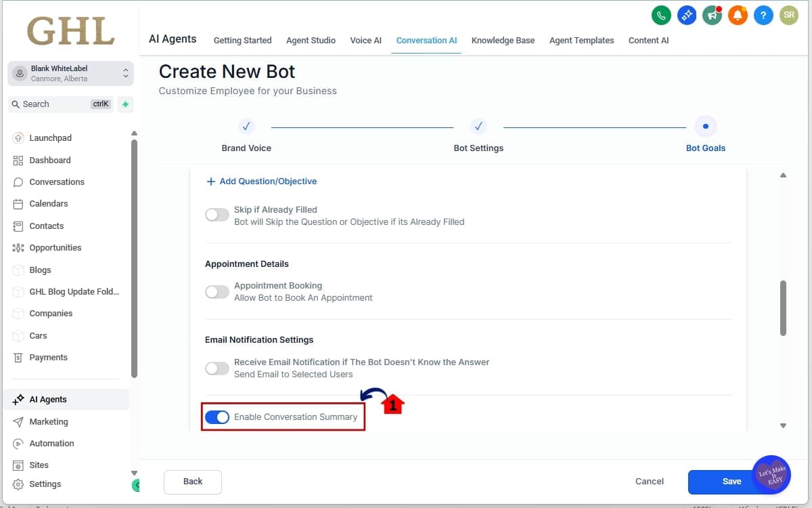Click the blue help question mark icon

click(x=763, y=15)
